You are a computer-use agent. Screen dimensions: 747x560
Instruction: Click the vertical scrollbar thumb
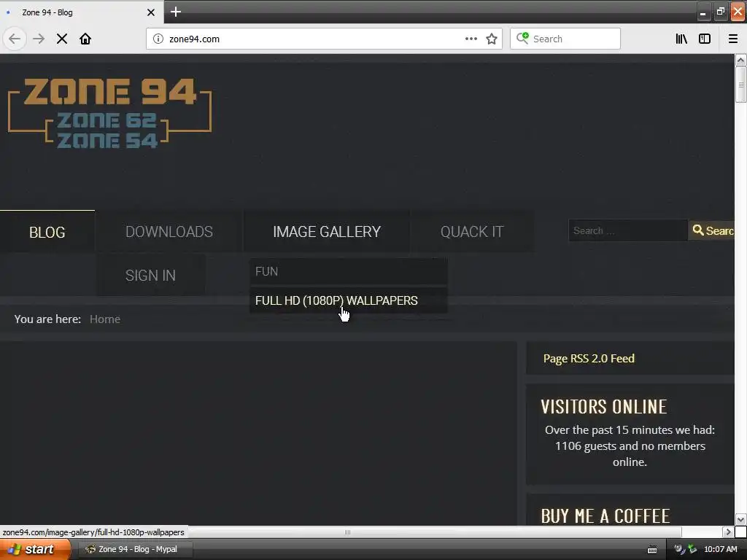[x=740, y=85]
